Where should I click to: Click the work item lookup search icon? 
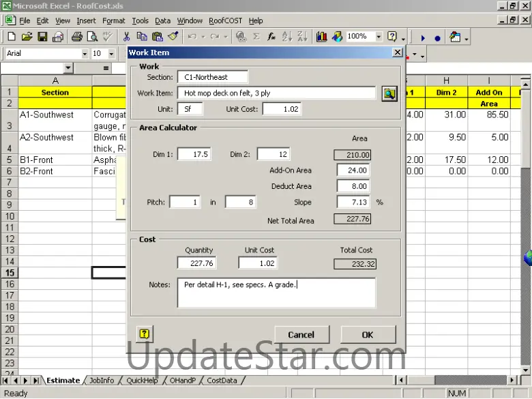click(x=389, y=93)
